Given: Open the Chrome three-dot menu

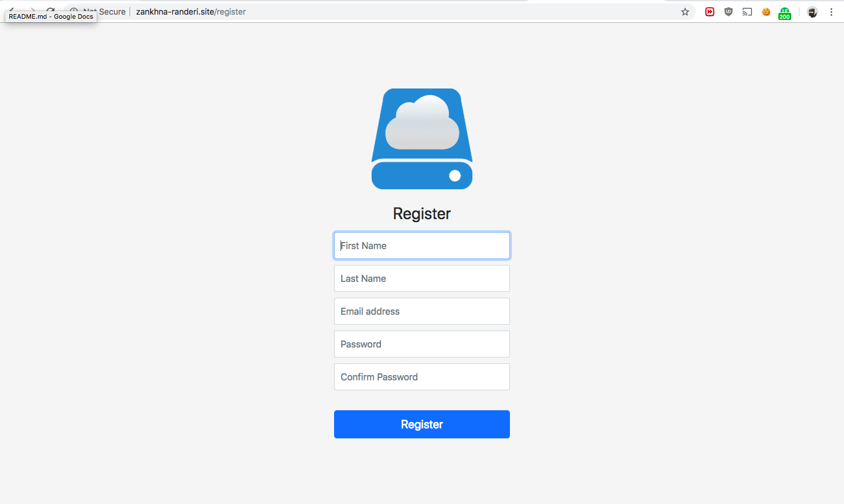Looking at the screenshot, I should (x=832, y=12).
